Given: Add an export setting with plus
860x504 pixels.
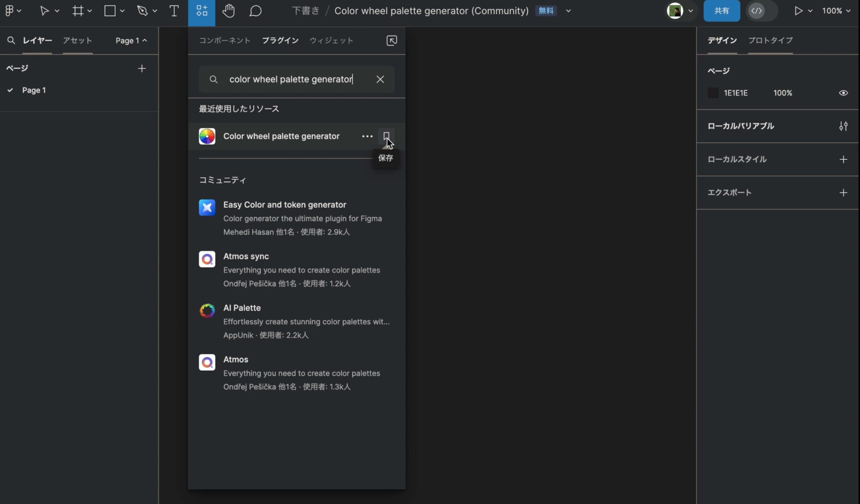Looking at the screenshot, I should (x=843, y=192).
